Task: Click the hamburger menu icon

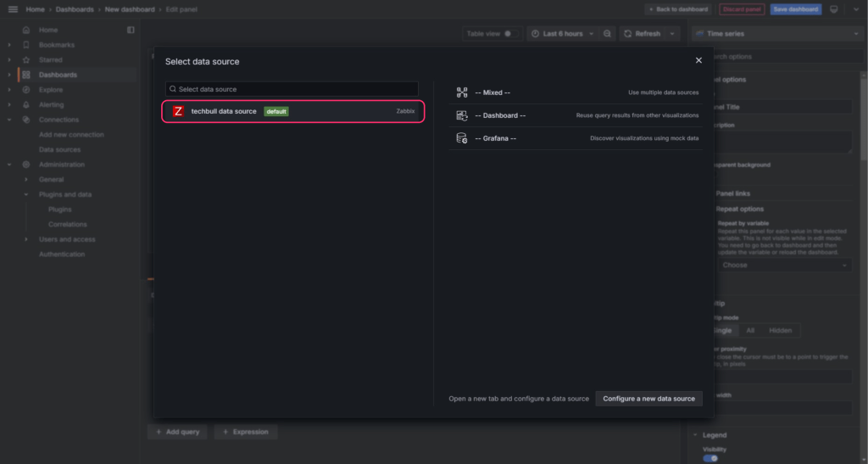Action: [x=13, y=9]
